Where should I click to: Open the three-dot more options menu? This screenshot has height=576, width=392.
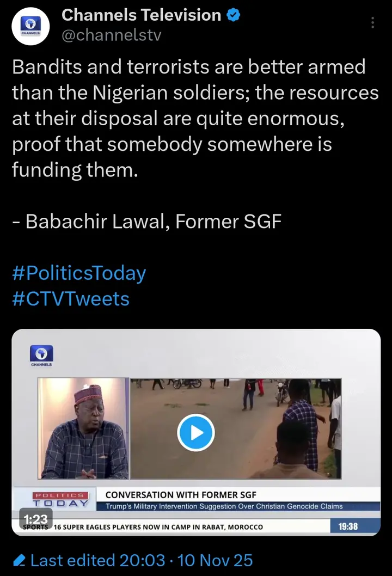tap(373, 22)
